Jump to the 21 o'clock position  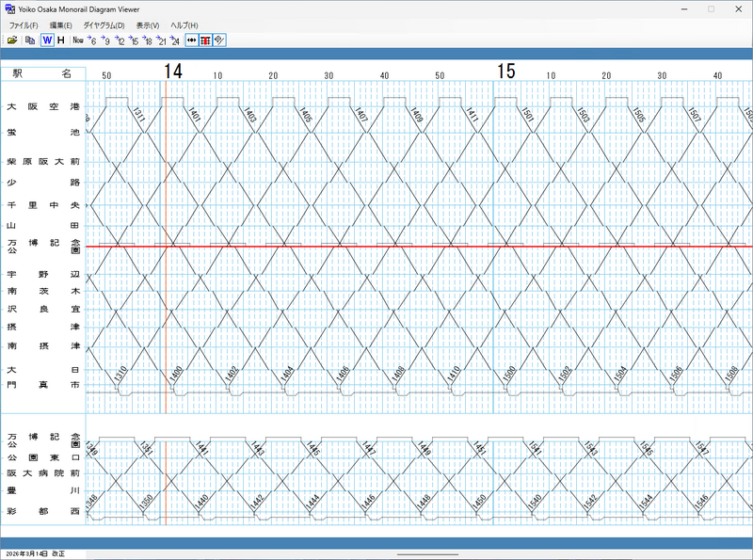[x=161, y=40]
